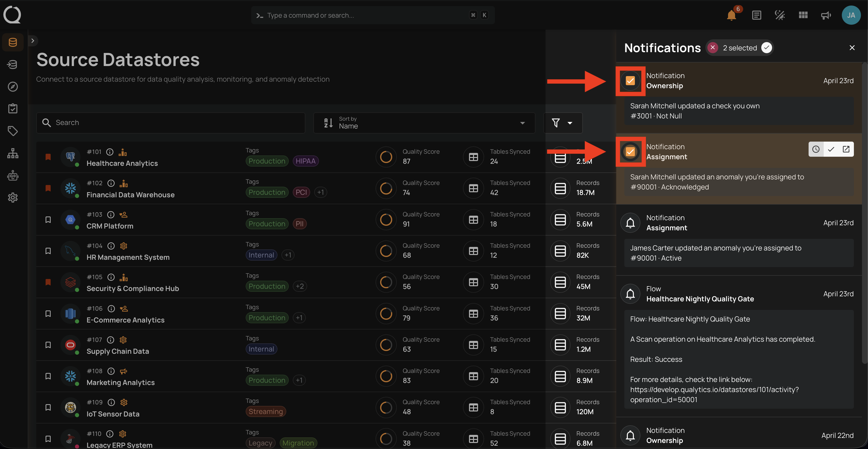
Task: Click the info icon next to #104
Action: (x=111, y=246)
